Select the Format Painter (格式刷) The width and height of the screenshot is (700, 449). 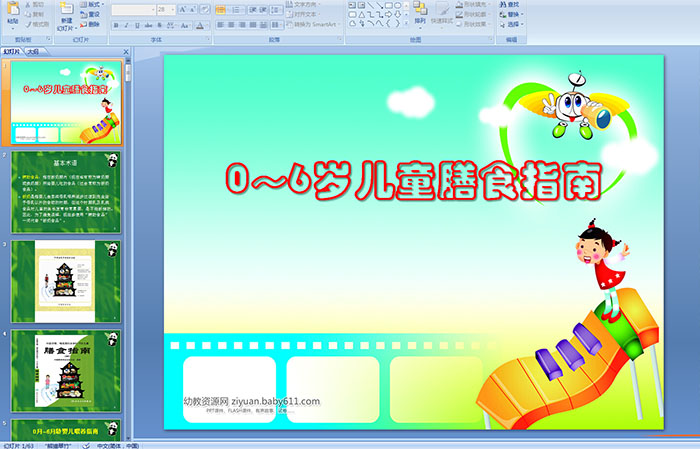(x=37, y=24)
